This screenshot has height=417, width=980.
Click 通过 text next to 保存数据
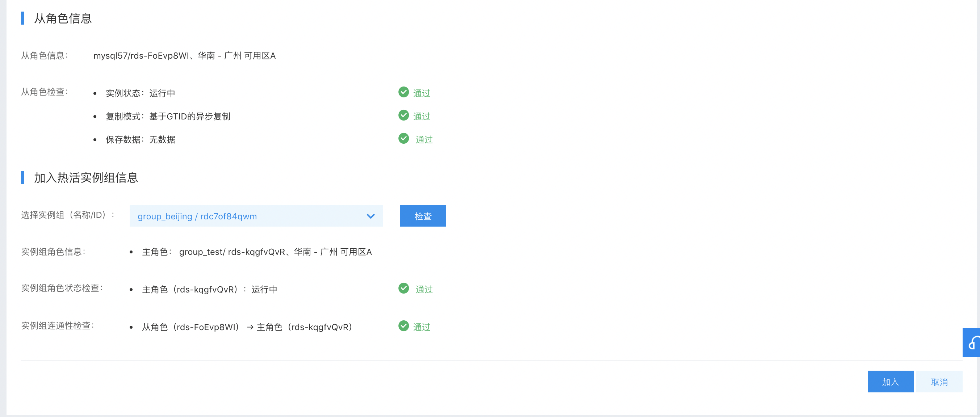[424, 139]
